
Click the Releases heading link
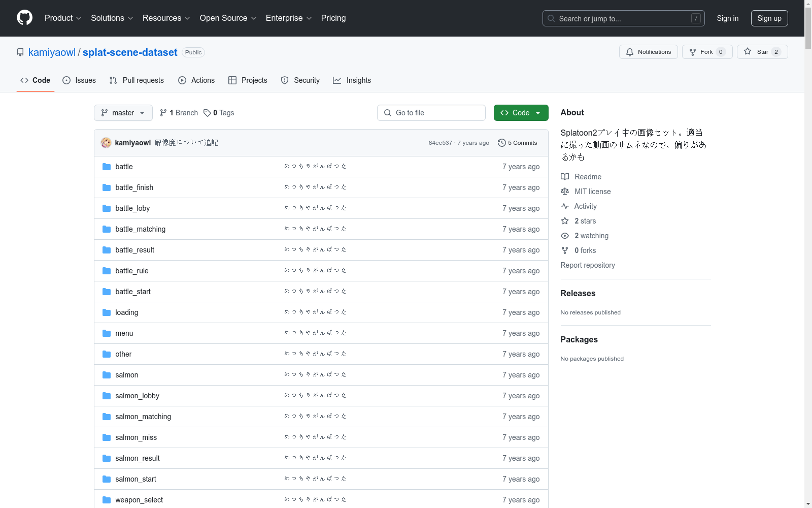tap(578, 293)
